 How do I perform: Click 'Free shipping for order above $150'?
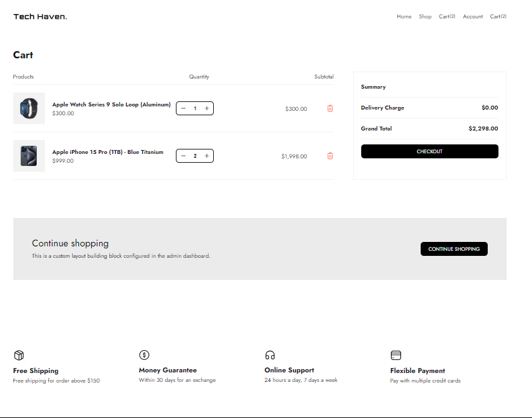tap(56, 381)
